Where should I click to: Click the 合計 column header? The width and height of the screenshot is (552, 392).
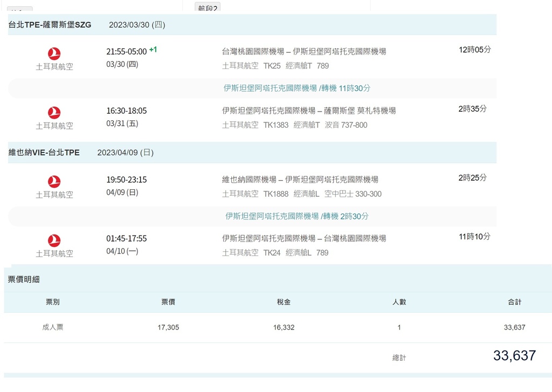(514, 302)
